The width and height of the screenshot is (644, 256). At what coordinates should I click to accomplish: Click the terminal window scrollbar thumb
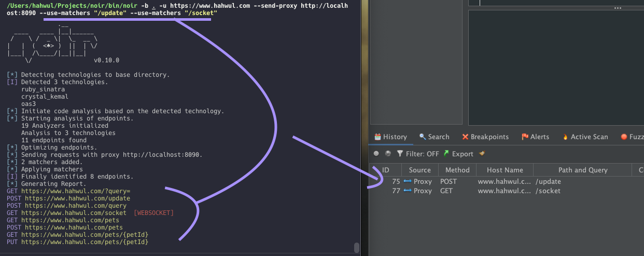356,247
